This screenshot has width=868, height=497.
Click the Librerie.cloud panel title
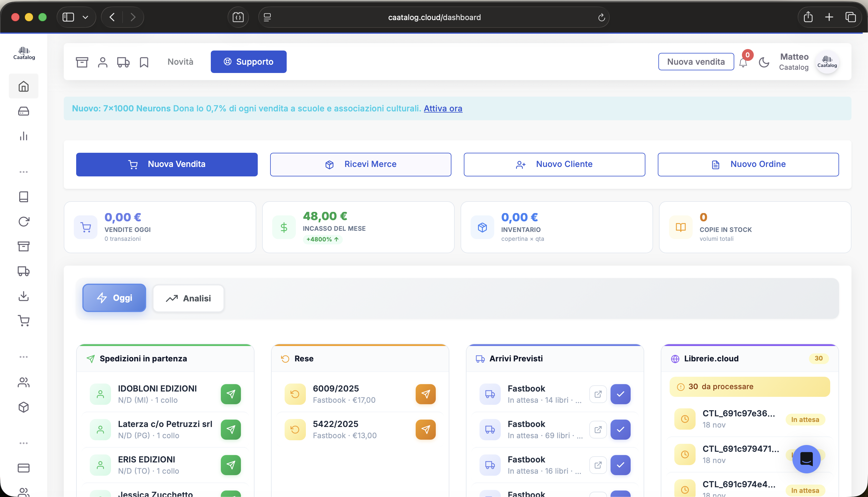tap(712, 358)
